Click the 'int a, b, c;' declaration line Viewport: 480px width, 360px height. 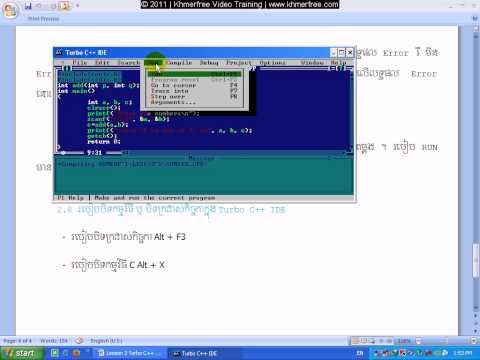pyautogui.click(x=110, y=102)
